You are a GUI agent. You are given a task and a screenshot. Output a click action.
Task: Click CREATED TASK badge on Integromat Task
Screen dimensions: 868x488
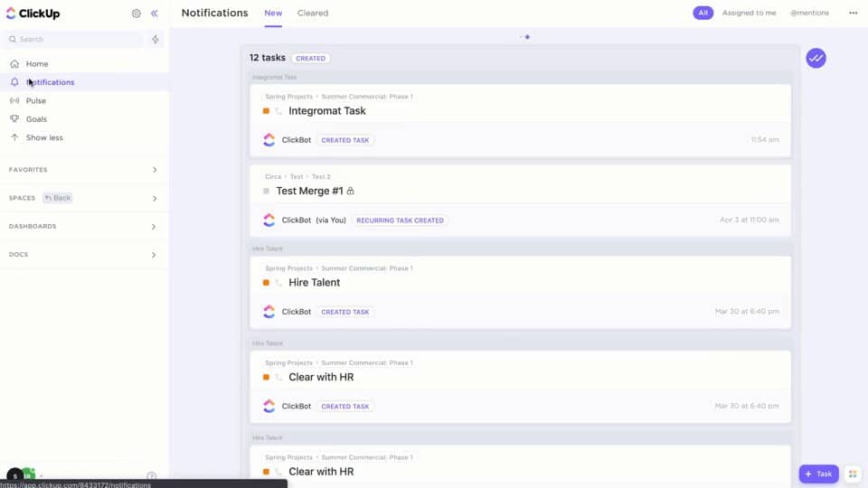pyautogui.click(x=345, y=140)
